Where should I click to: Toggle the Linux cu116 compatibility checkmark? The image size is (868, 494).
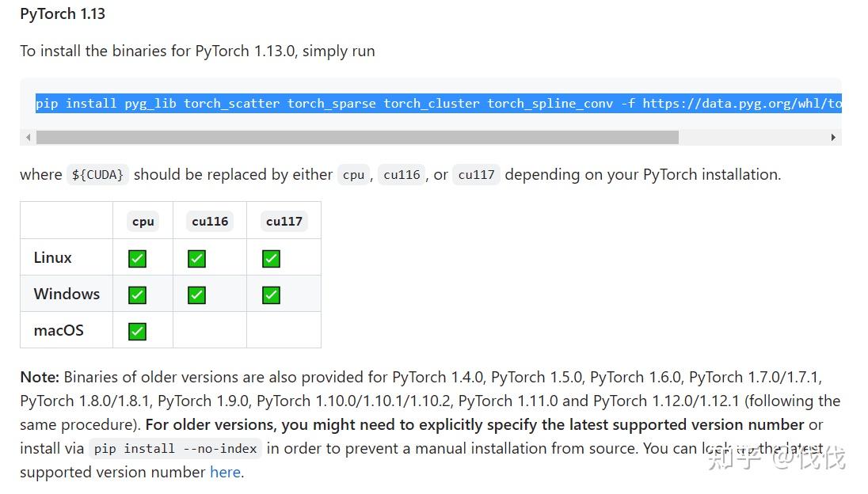coord(196,257)
